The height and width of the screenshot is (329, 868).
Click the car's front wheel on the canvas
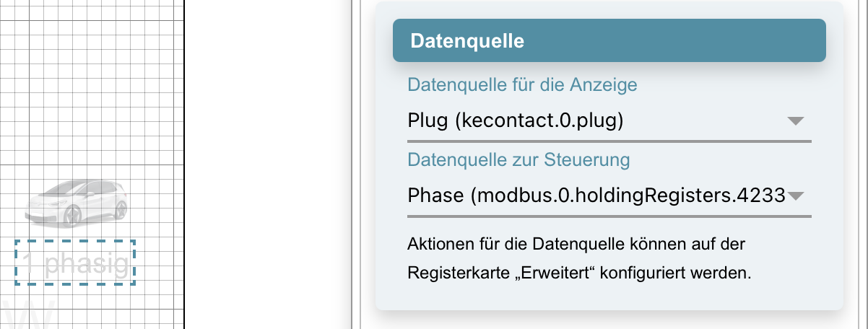click(x=71, y=215)
